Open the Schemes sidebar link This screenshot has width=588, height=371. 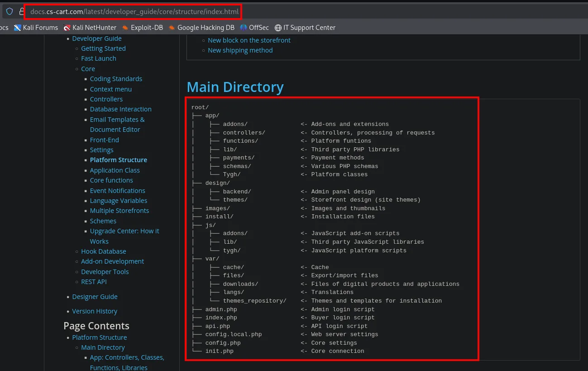103,221
